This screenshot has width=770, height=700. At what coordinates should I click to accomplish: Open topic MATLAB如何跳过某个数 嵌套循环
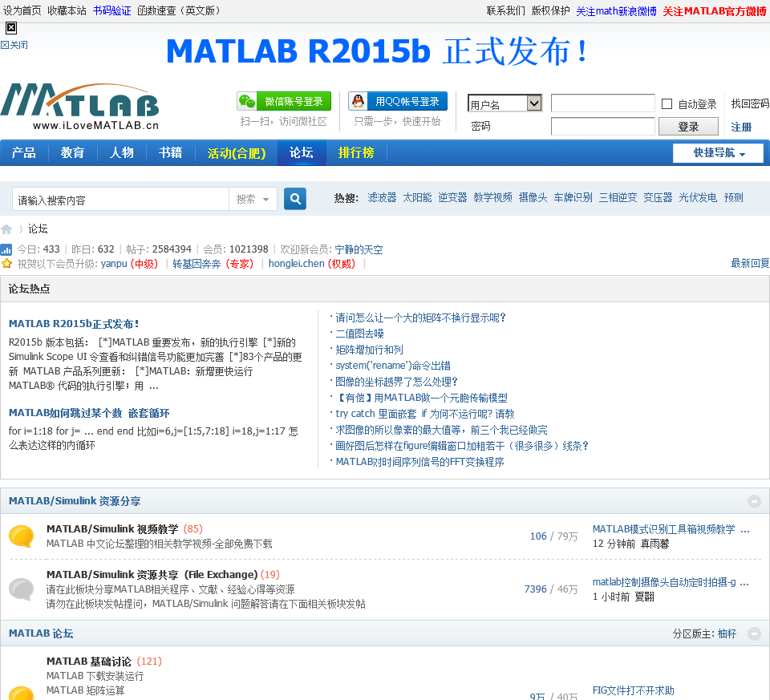click(89, 413)
